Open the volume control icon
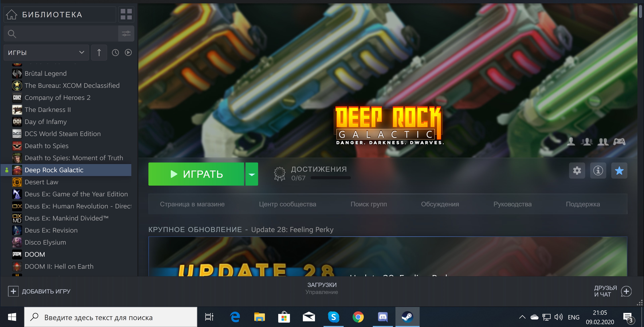 coord(558,317)
